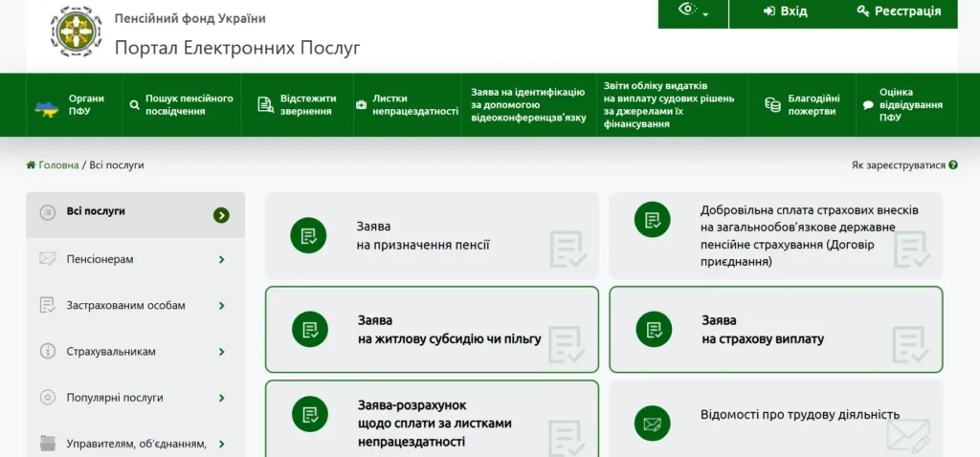
Task: Click the Пенсійний фонд України header text
Action: [190, 18]
